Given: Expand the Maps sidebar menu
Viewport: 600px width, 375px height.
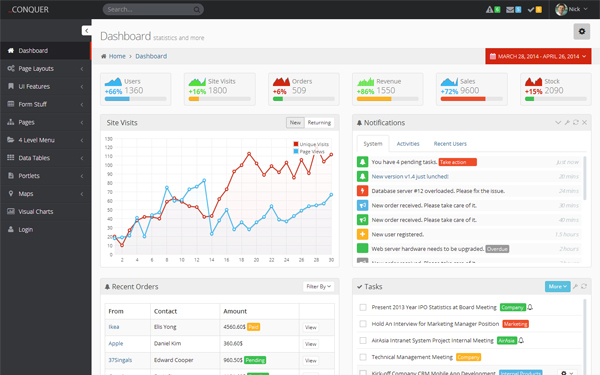Looking at the screenshot, I should [46, 194].
